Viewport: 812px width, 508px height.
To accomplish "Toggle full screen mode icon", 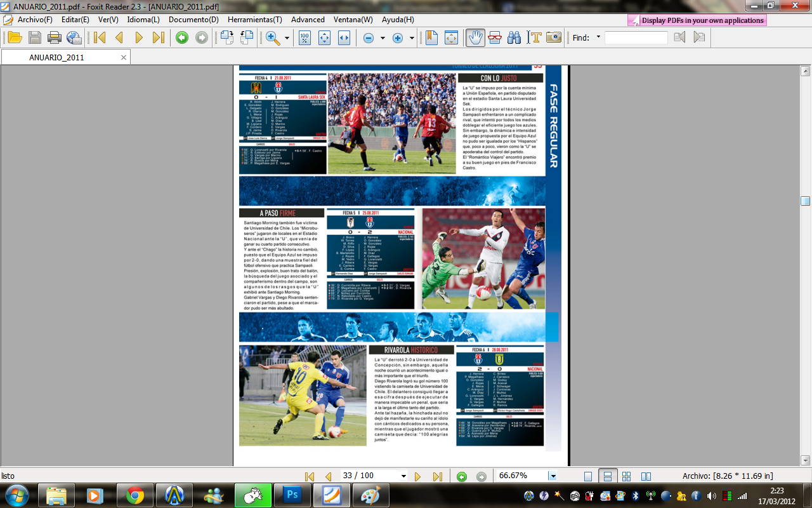I will [x=451, y=37].
